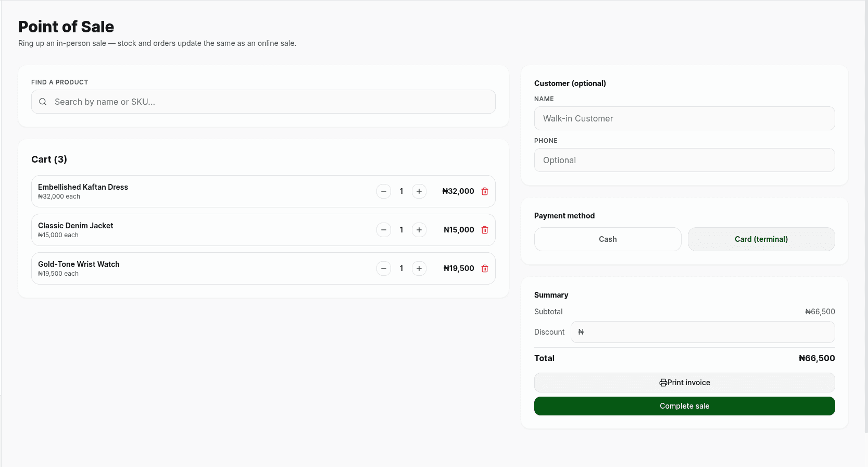
Task: Click the search magnifier icon
Action: [x=43, y=102]
